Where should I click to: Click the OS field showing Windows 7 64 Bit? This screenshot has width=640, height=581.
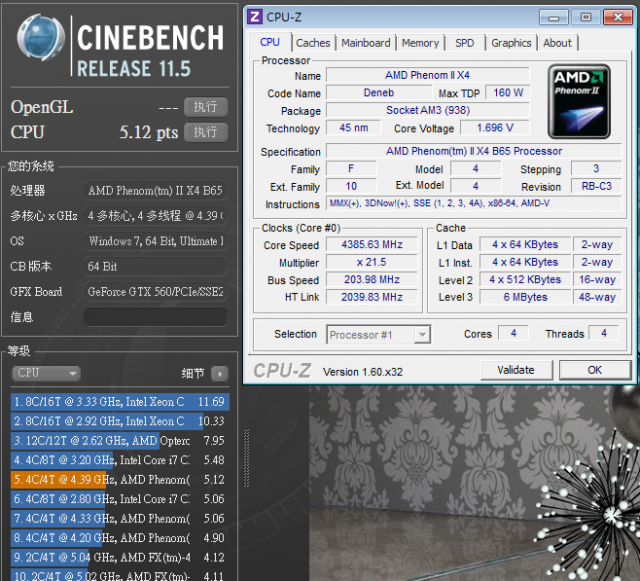pyautogui.click(x=155, y=241)
